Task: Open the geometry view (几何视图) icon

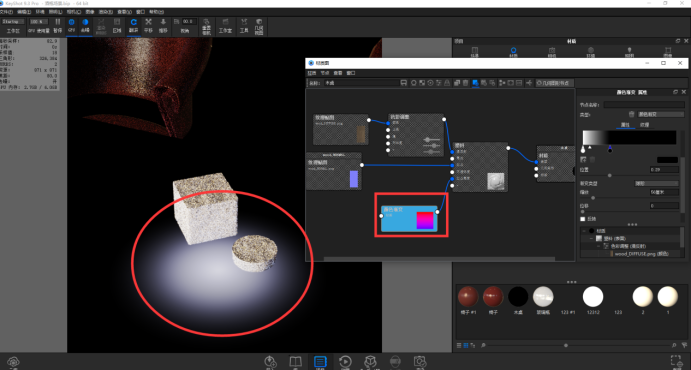Action: point(259,26)
